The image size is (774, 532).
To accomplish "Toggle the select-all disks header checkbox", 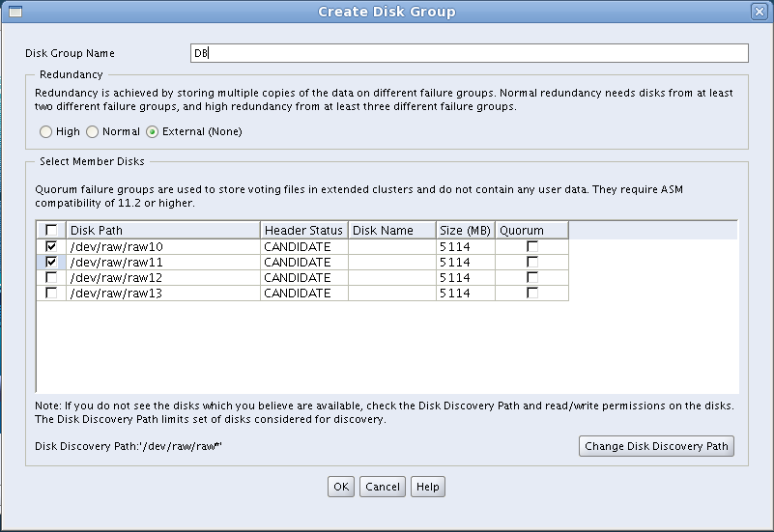I will click(x=51, y=230).
